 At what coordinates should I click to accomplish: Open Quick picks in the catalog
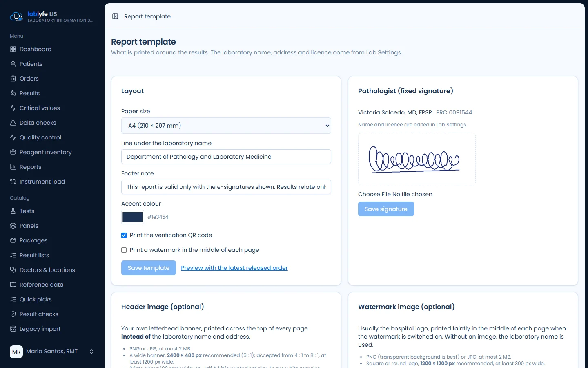point(36,299)
